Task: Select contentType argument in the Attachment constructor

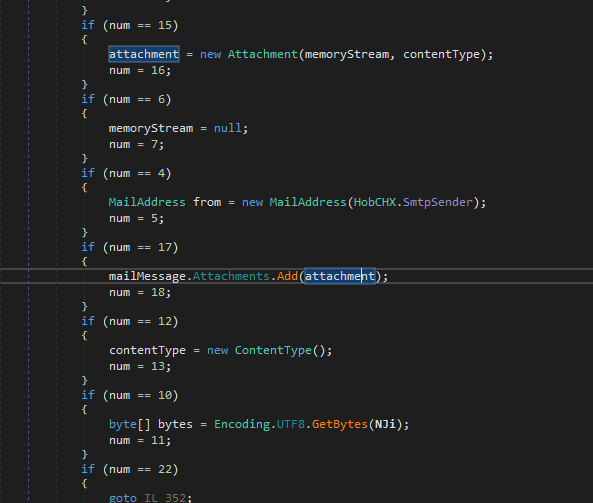Action: click(x=441, y=54)
